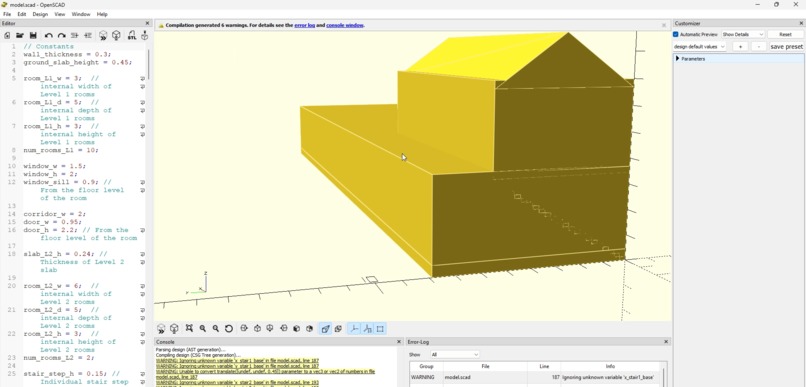Screen dimensions: 806x387
Task: Switch to the Right view icon
Action: 244,328
